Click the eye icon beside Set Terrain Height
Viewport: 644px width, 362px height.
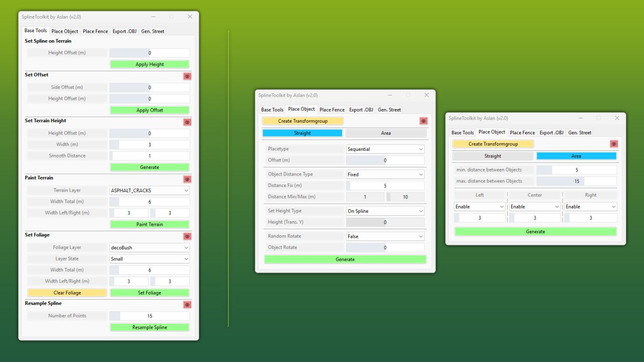tap(187, 122)
